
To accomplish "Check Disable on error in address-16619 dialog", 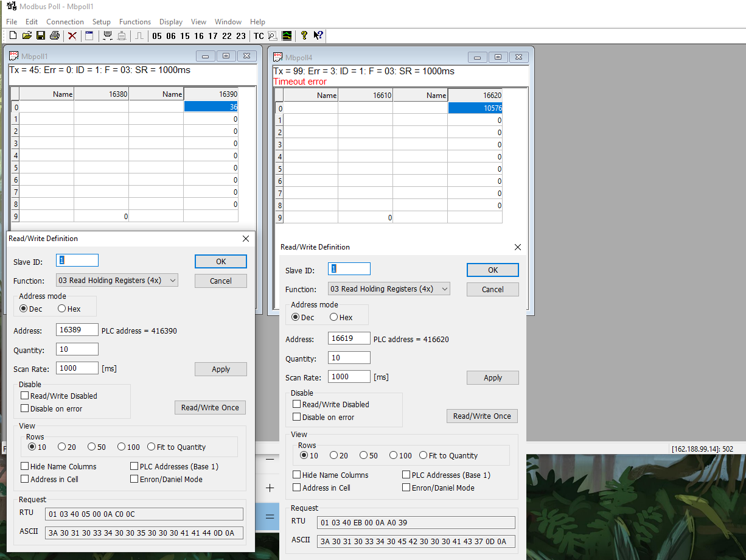I will (324, 417).
